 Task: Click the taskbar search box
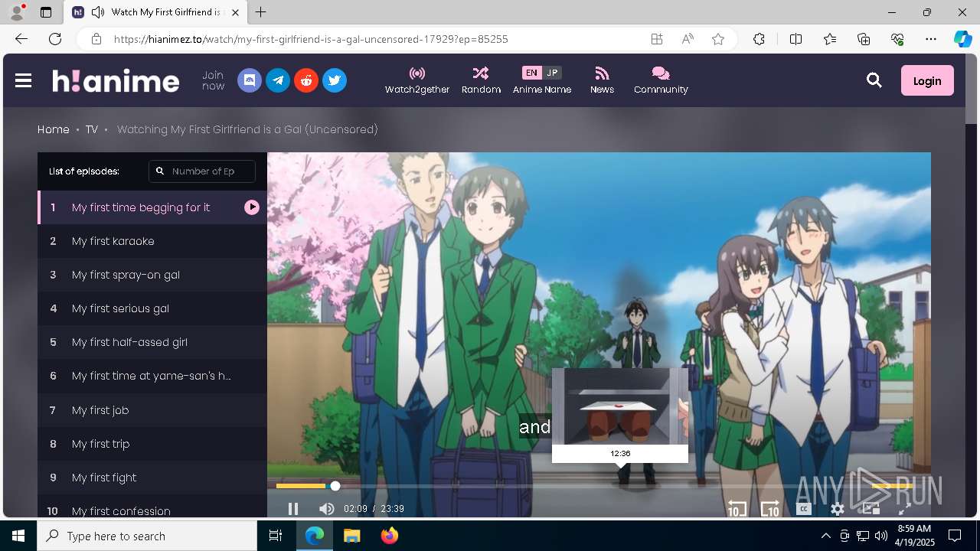(x=147, y=536)
